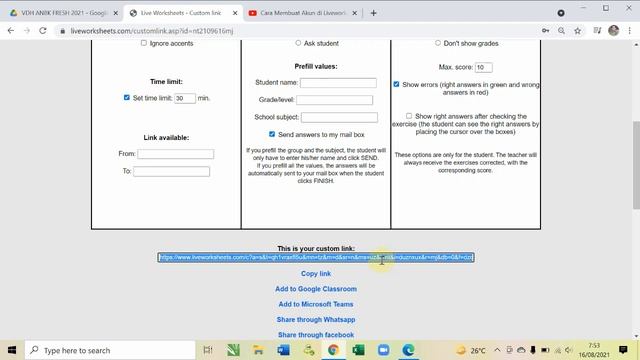Click the Grade/level field
640x360 pixels.
[335, 100]
